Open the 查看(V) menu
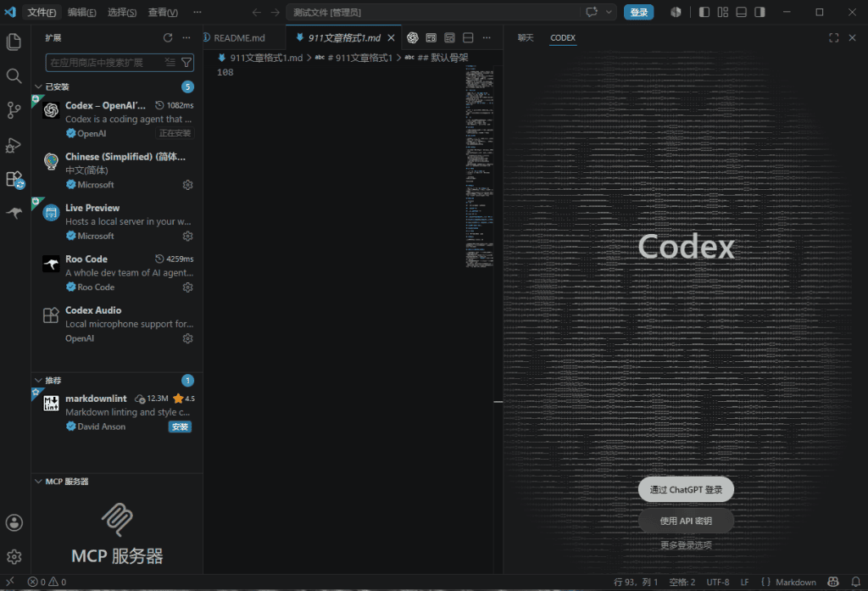The height and width of the screenshot is (591, 868). 163,12
